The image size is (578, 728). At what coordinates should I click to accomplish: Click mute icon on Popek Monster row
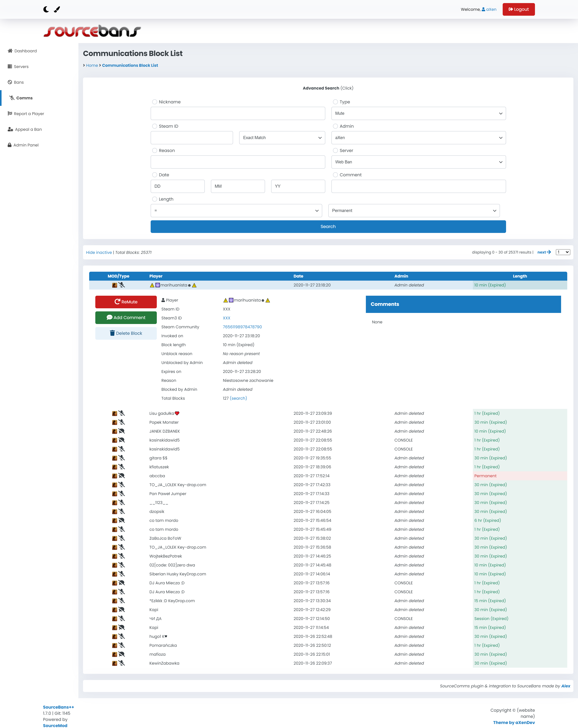pyautogui.click(x=122, y=422)
